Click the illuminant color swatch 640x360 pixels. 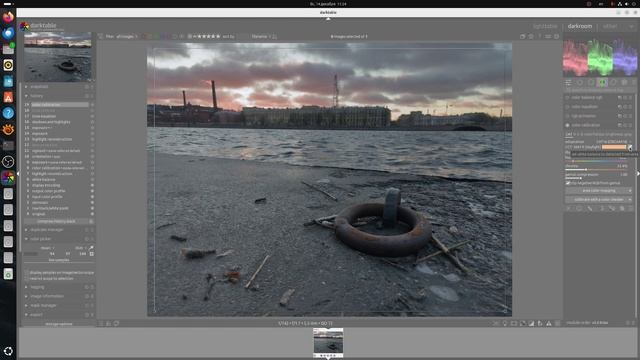614,147
